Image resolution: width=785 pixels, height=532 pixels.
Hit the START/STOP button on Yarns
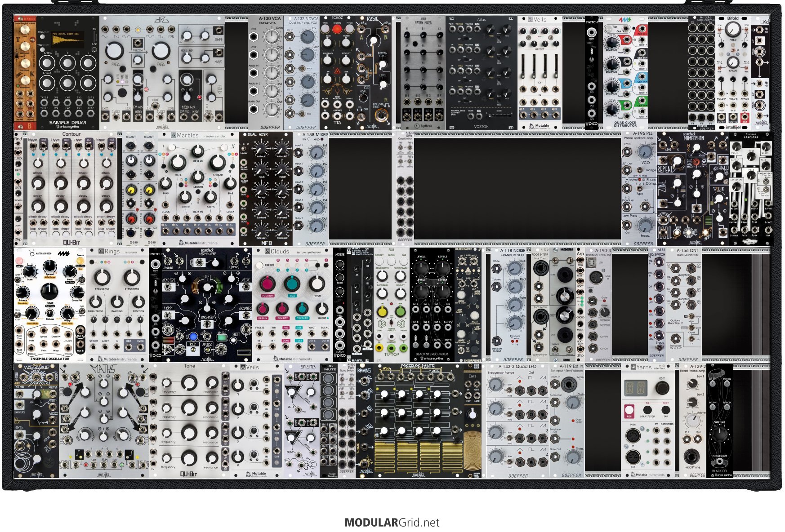coord(647,410)
